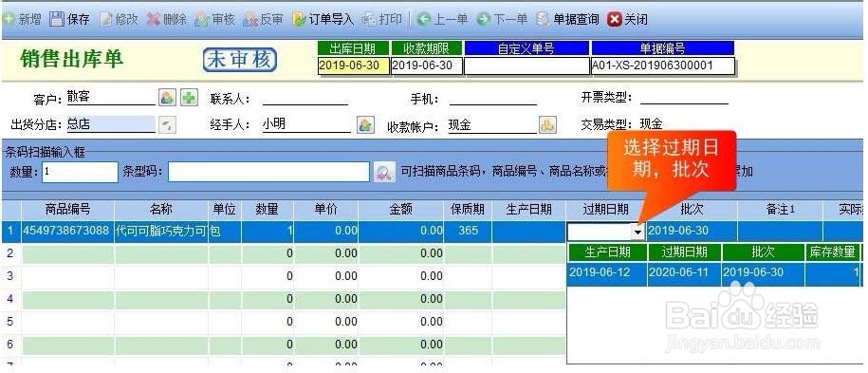Click the 单位 column header
Screen dimensions: 868x373
click(x=225, y=210)
